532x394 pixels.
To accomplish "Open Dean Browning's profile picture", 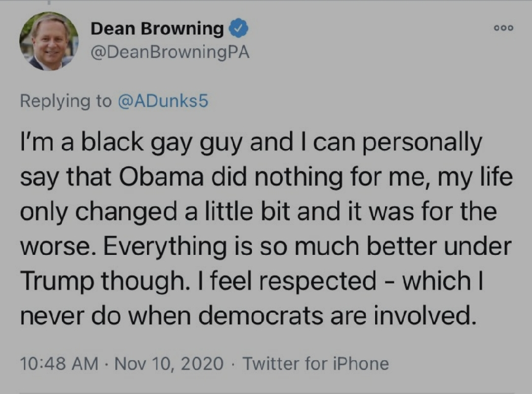I will click(49, 41).
